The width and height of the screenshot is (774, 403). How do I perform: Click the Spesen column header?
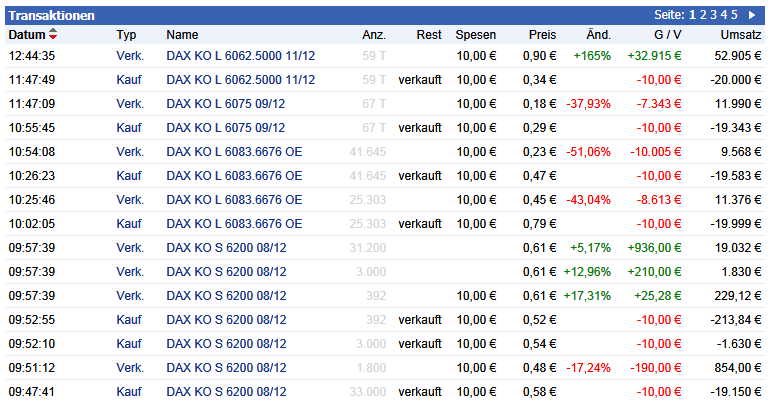tap(475, 35)
